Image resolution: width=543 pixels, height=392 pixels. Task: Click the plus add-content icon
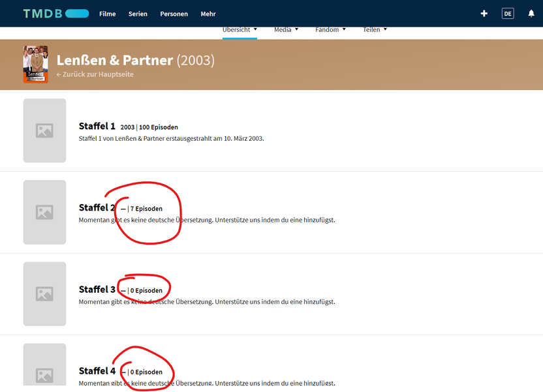(x=484, y=14)
